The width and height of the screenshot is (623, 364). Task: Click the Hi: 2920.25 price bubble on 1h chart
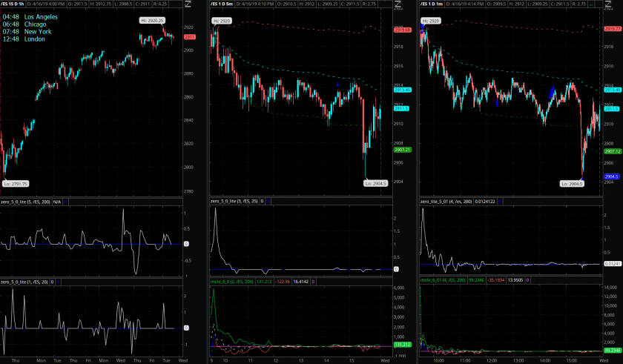153,21
